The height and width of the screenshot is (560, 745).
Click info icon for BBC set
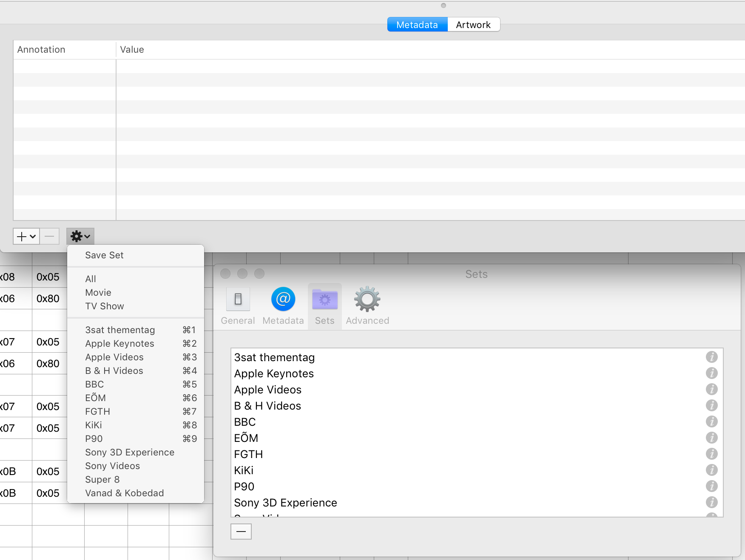coord(712,421)
